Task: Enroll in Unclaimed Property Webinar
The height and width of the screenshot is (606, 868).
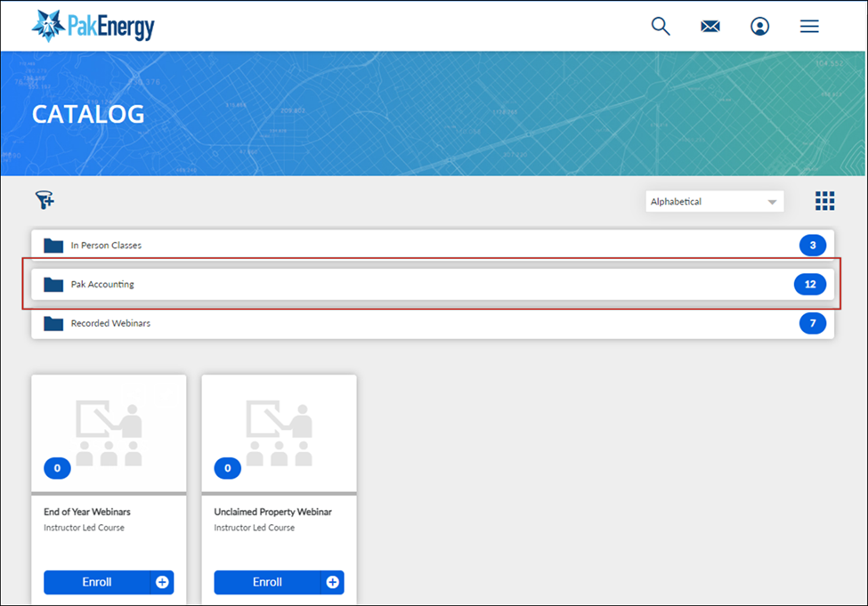Action: [x=267, y=582]
